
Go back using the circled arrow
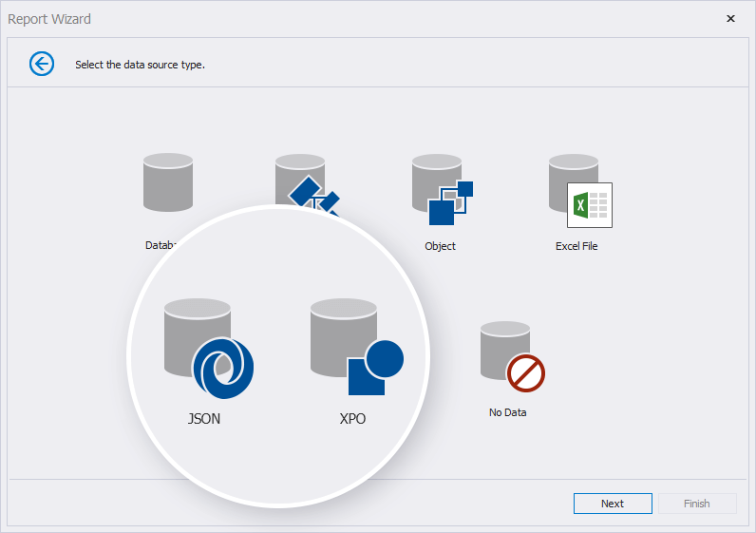(42, 64)
